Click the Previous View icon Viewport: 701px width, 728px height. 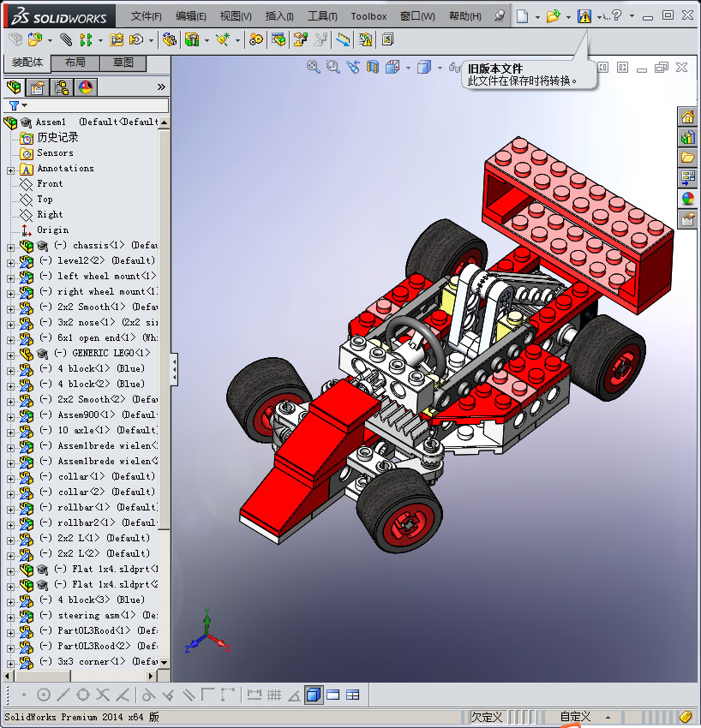click(353, 68)
